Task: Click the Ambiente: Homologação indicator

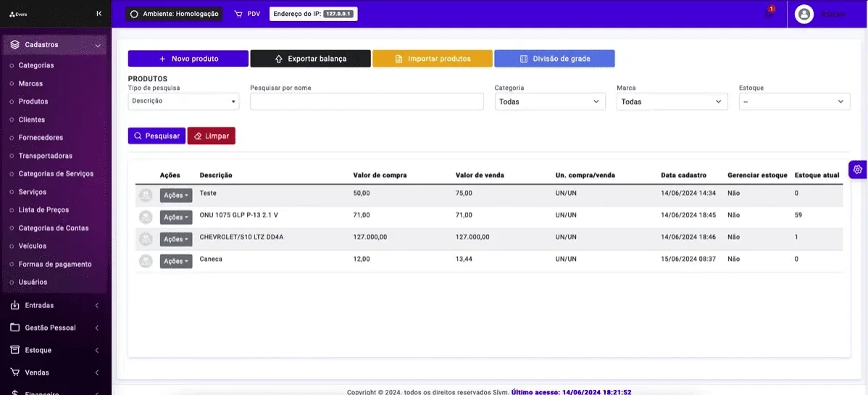Action: click(x=175, y=14)
